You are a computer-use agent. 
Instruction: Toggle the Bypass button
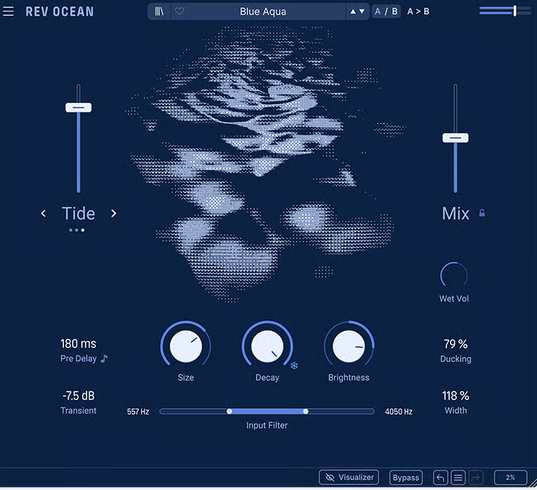406,477
